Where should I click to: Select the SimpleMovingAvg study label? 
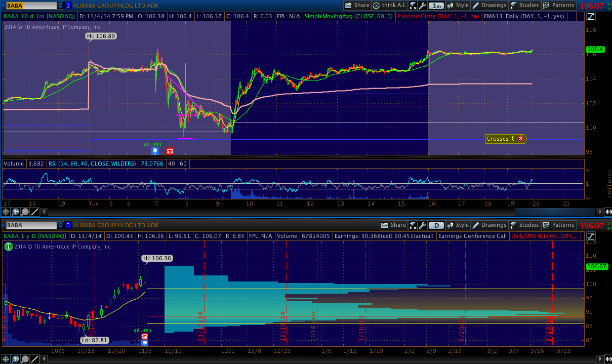click(349, 16)
